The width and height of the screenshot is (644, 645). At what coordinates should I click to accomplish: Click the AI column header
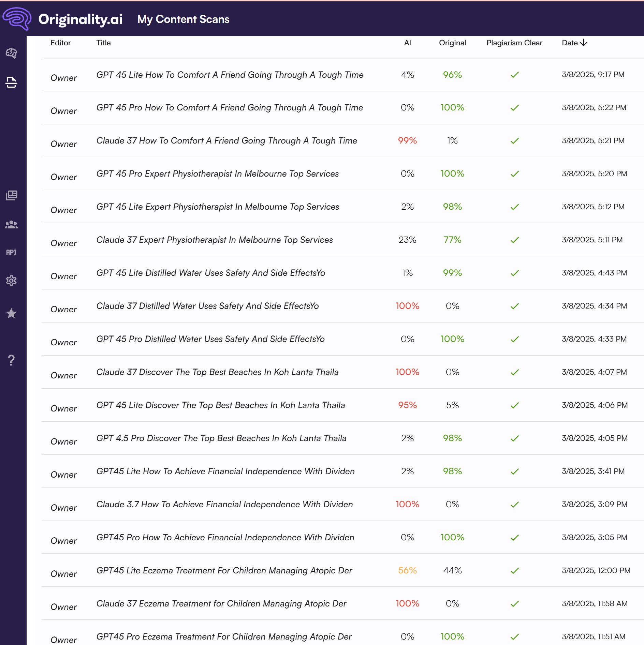(x=408, y=43)
